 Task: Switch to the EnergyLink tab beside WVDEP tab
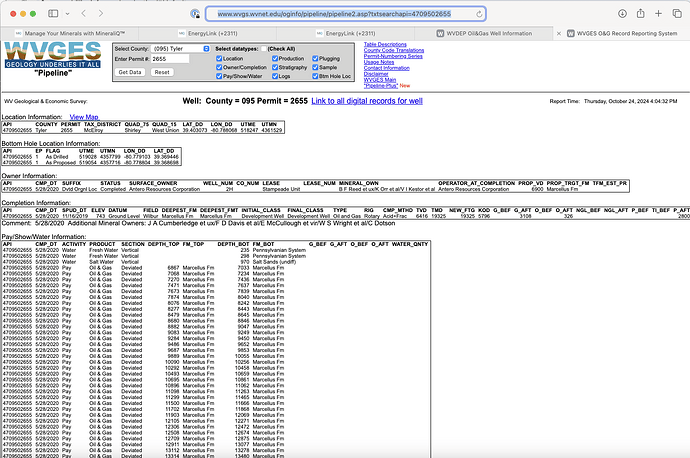coord(346,33)
